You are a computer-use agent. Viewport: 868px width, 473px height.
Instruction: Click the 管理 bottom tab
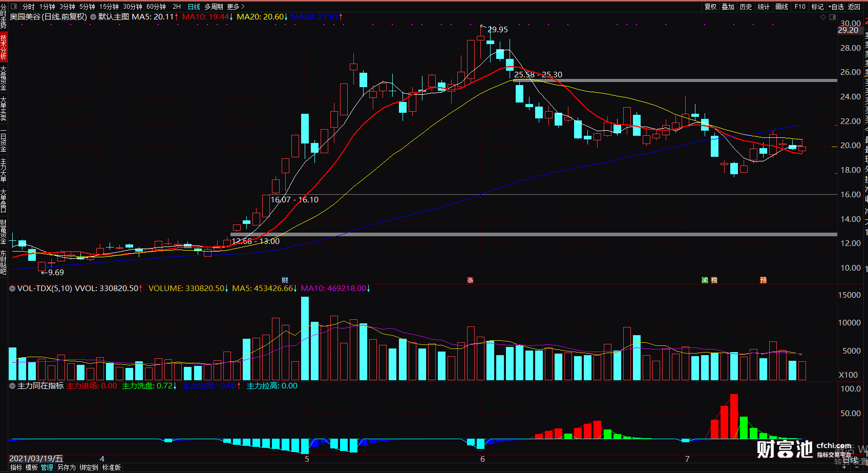pos(47,467)
